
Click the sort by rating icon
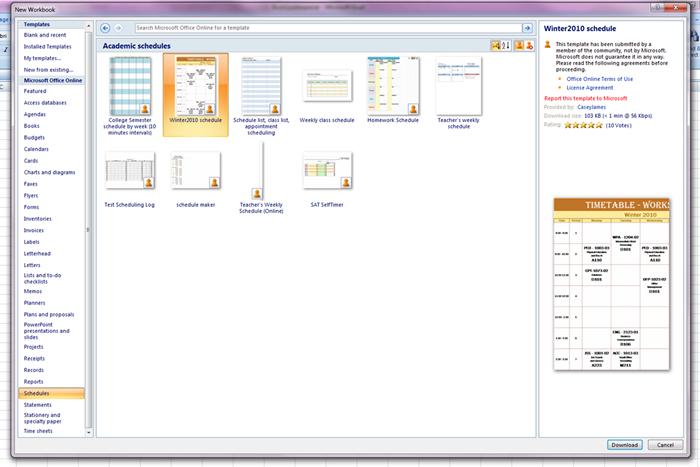point(495,46)
